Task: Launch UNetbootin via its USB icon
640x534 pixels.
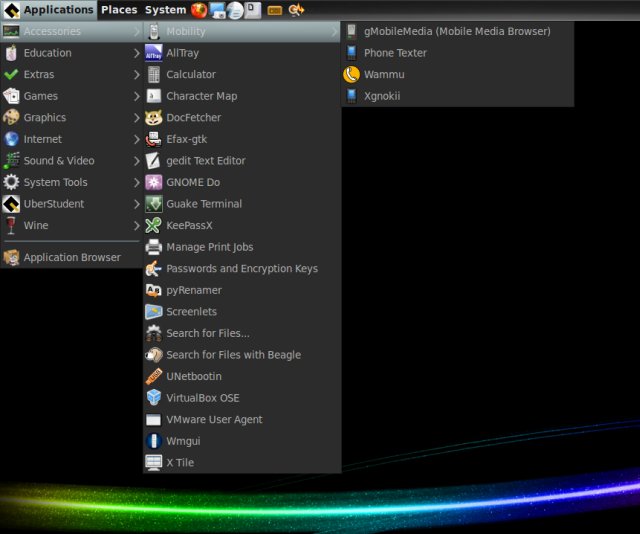Action: pos(153,376)
